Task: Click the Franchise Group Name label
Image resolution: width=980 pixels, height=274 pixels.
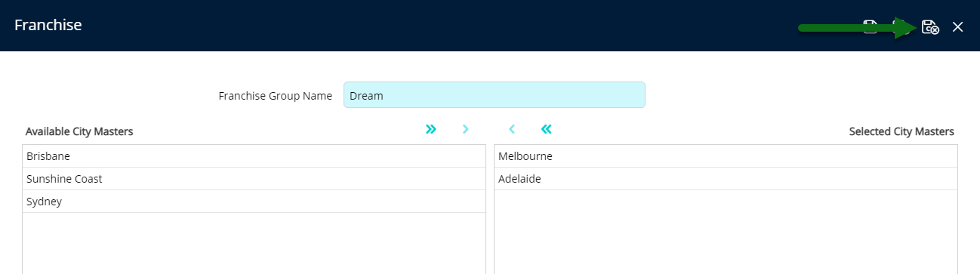Action: pyautogui.click(x=276, y=96)
